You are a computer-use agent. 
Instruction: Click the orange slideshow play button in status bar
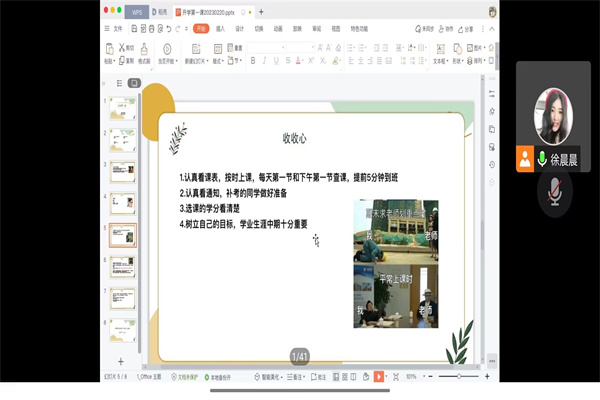[x=379, y=376]
